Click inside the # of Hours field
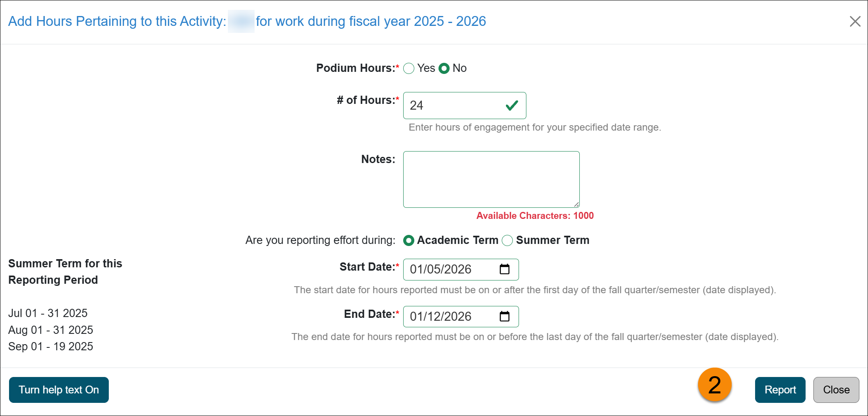This screenshot has height=416, width=868. [452, 106]
